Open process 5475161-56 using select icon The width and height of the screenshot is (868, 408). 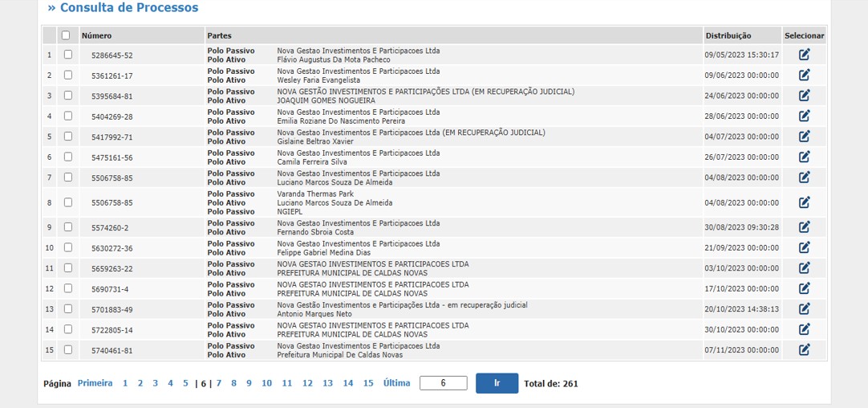click(x=804, y=157)
